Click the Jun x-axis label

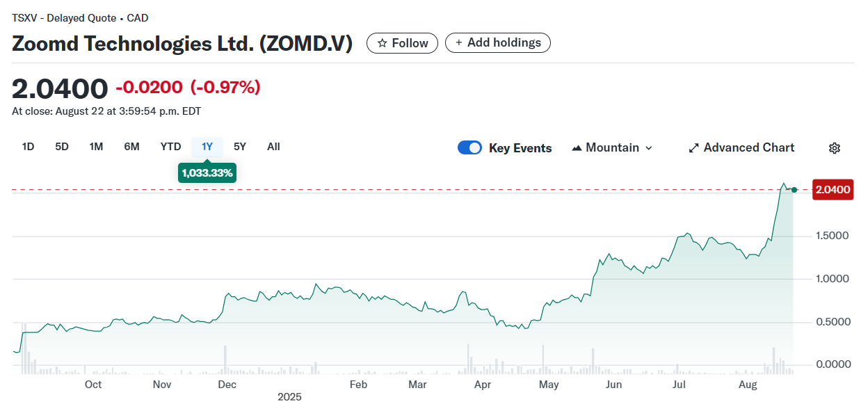[614, 385]
